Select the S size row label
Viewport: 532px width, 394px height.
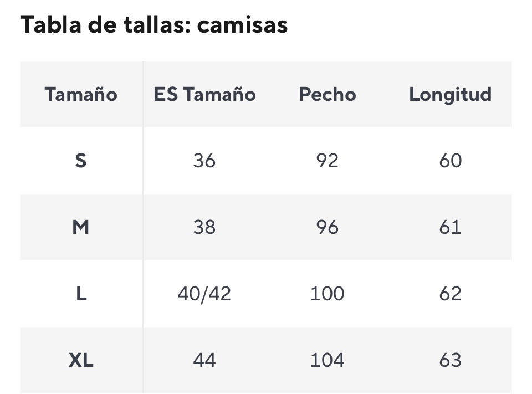click(x=81, y=161)
